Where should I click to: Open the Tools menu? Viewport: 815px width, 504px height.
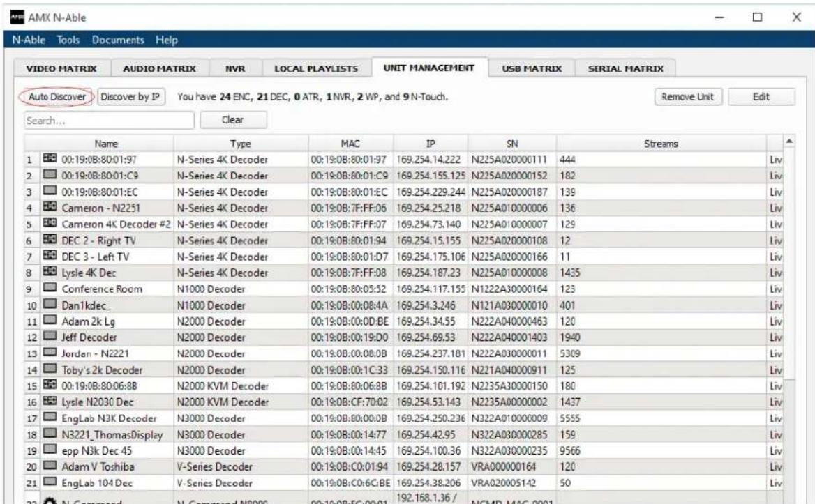(68, 40)
